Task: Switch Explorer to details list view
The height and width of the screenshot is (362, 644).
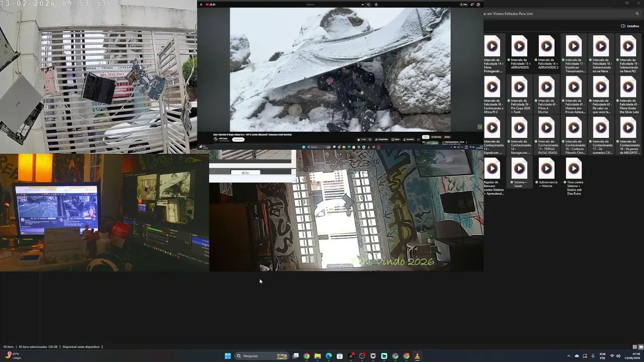Action: (x=635, y=347)
